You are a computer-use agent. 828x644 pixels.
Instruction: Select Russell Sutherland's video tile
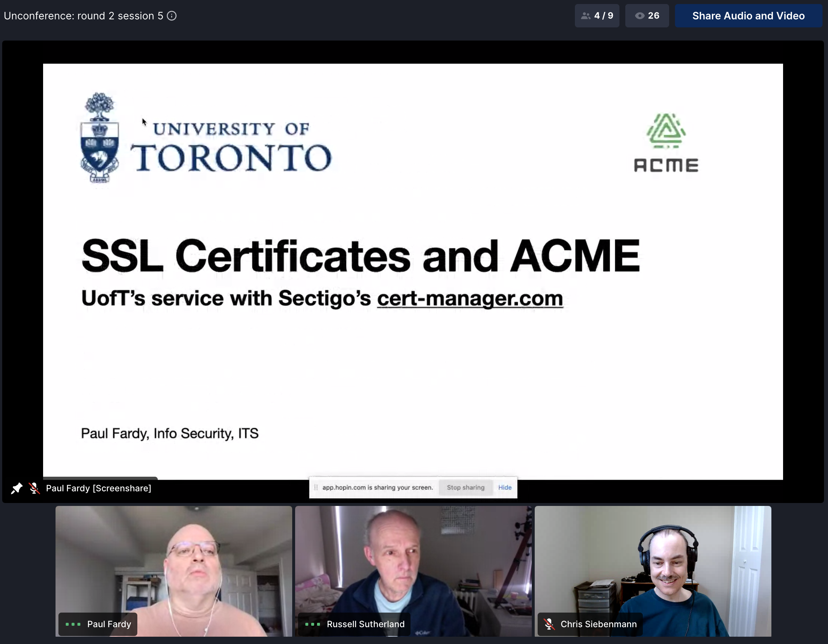(x=413, y=571)
